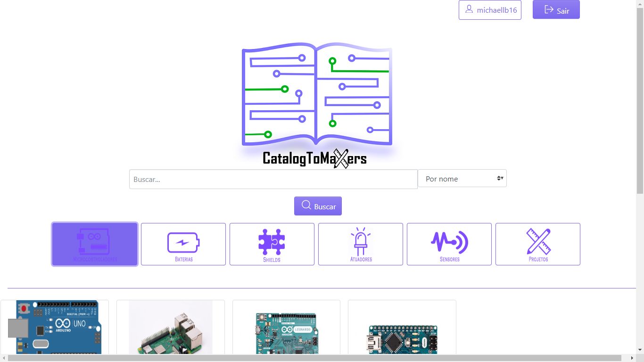Focus the Buscar search text field
644x362 pixels.
point(273,179)
